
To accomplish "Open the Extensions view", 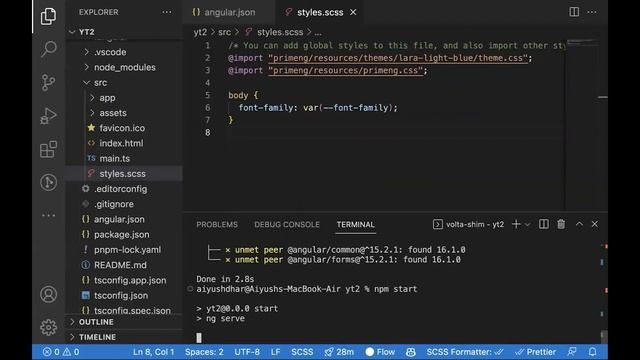I will click(48, 149).
